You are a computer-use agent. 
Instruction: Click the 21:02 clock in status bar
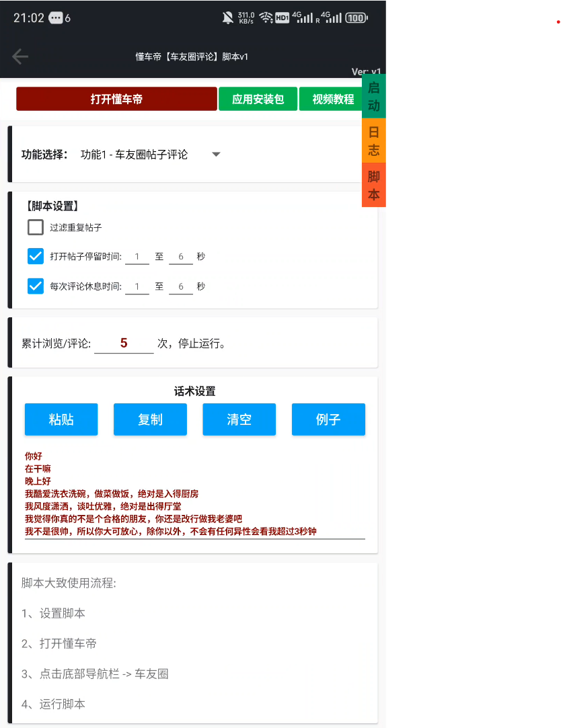[x=29, y=18]
